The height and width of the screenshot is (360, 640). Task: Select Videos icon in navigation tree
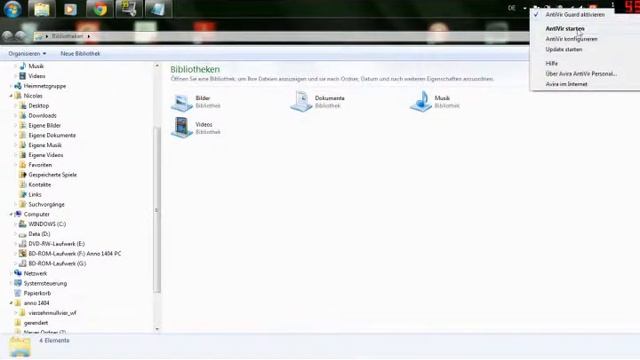click(23, 76)
